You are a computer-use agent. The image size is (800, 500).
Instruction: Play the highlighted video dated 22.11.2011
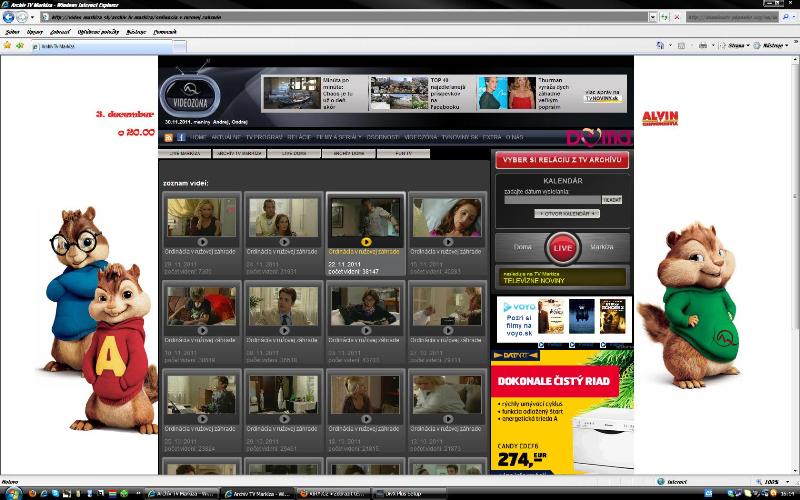(366, 241)
